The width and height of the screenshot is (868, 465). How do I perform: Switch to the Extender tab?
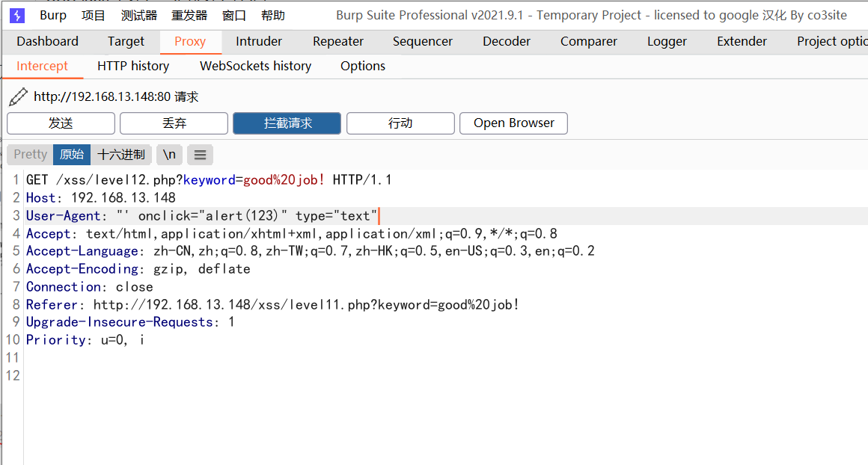tap(742, 41)
